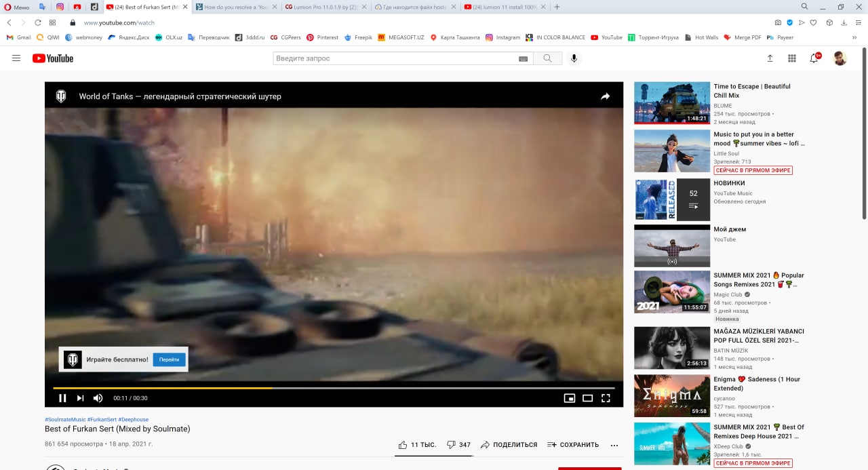Open 'Time to Escape' video thumbnail

[x=672, y=103]
